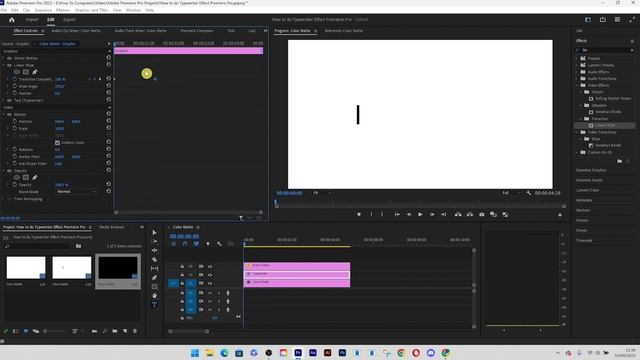Click the delete trash icon in Project panel
The height and width of the screenshot is (360, 640).
[135, 331]
